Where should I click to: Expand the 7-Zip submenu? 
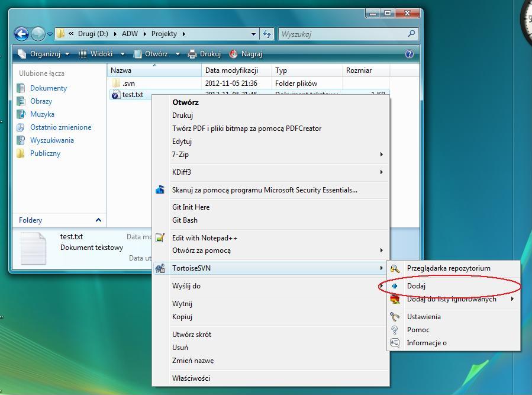point(382,155)
